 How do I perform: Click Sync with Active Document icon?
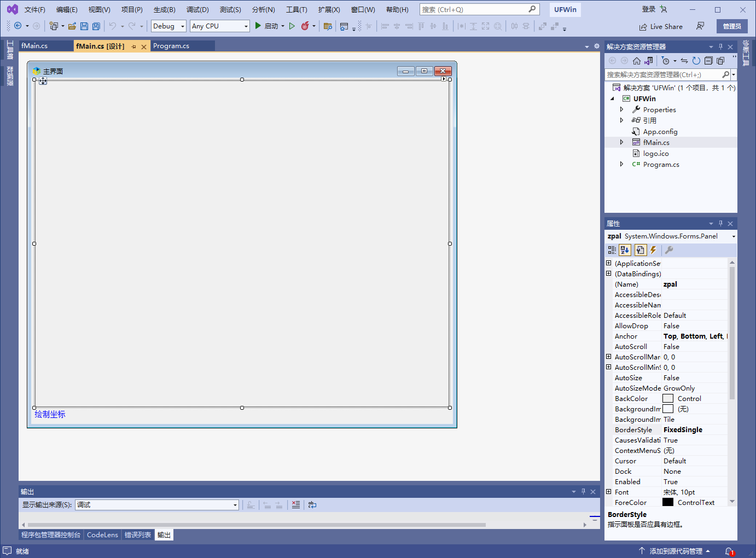click(684, 61)
